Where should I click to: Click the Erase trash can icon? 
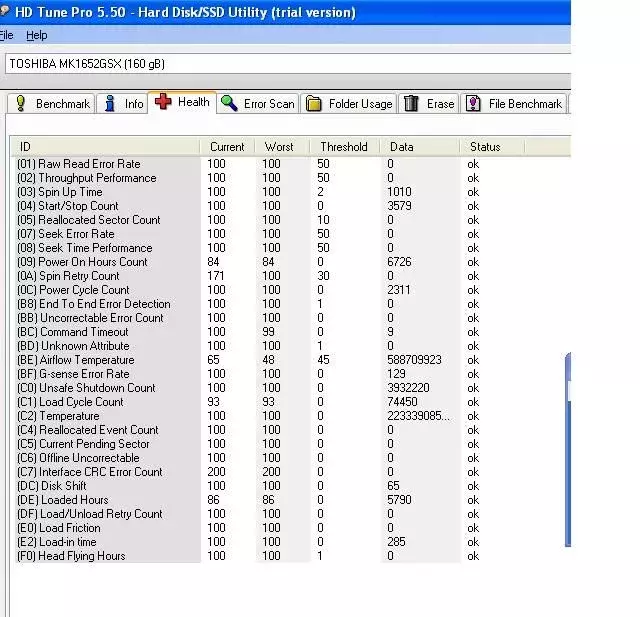pyautogui.click(x=411, y=103)
